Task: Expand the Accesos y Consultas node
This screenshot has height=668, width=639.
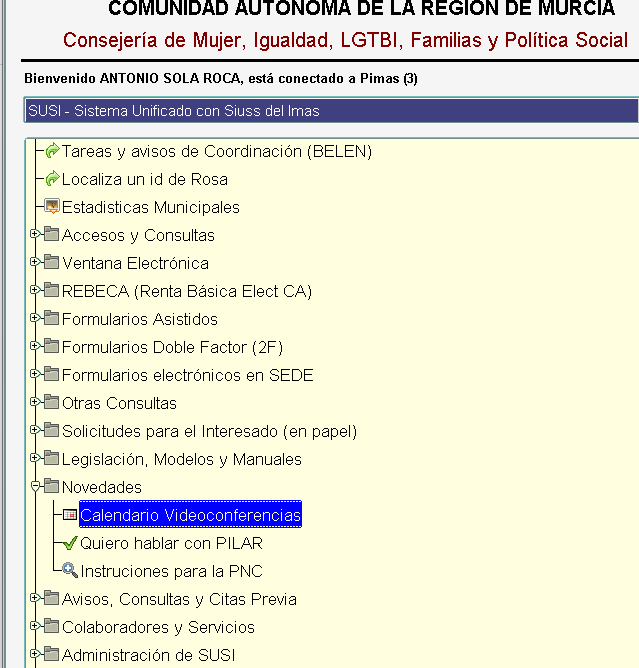Action: point(35,235)
